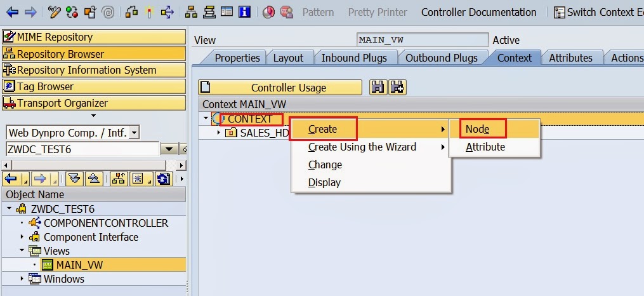Show the superior object list icon
644x296 pixels.
119,179
